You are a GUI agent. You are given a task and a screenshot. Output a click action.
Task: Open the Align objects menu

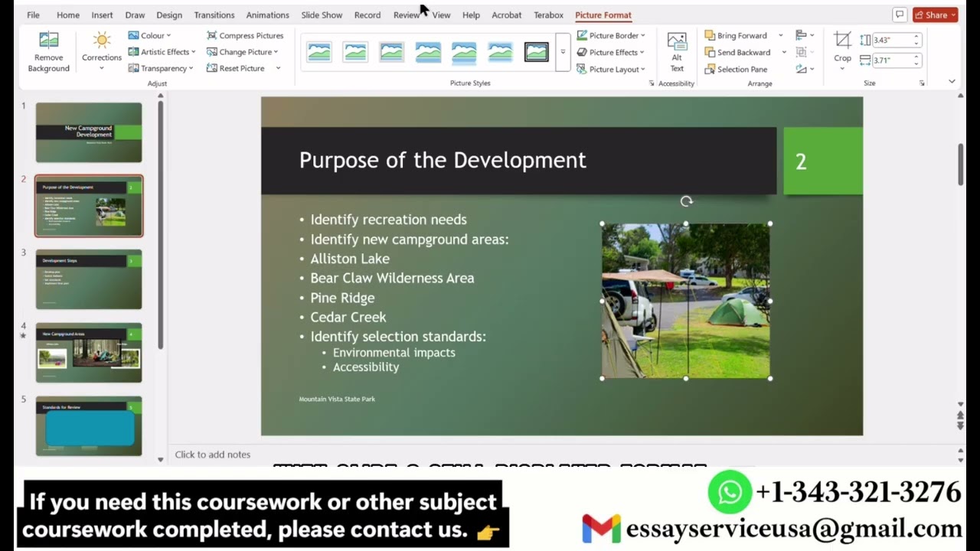point(805,35)
